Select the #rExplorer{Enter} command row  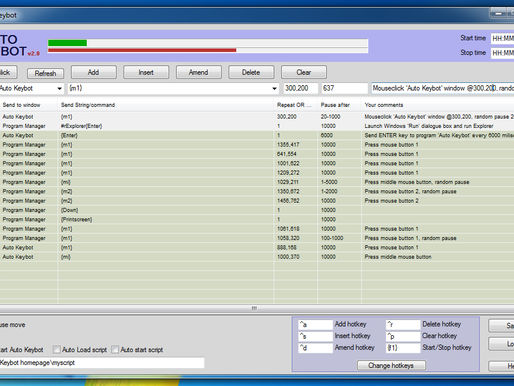pos(257,126)
